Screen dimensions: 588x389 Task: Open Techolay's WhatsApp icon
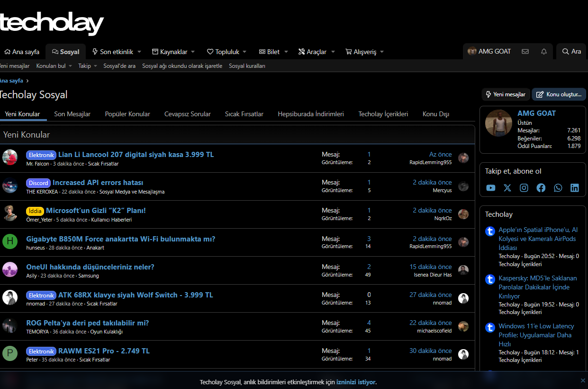coord(558,188)
